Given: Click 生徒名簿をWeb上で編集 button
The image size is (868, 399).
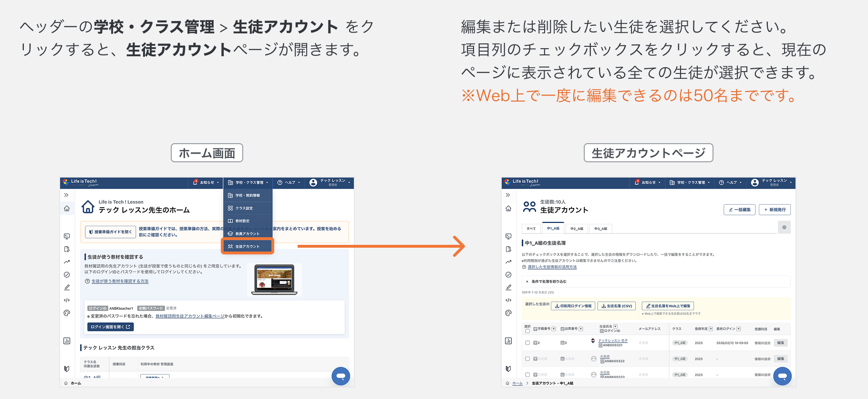Looking at the screenshot, I should click(x=668, y=306).
